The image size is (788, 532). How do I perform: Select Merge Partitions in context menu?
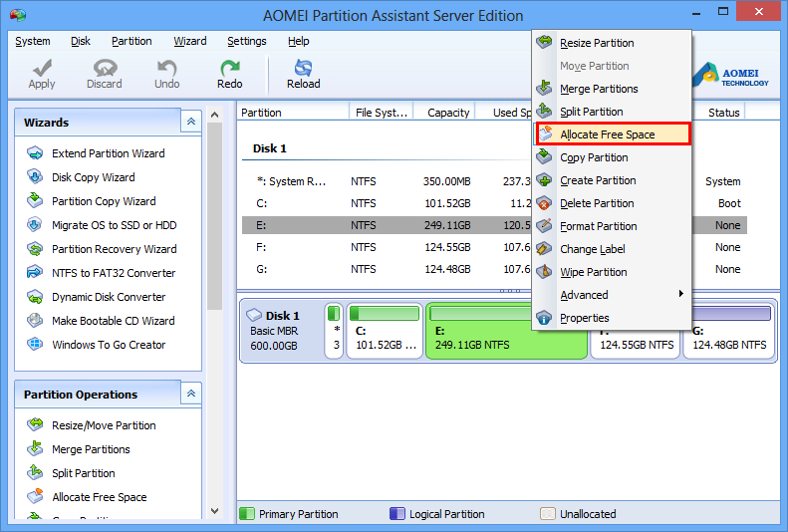pyautogui.click(x=612, y=89)
